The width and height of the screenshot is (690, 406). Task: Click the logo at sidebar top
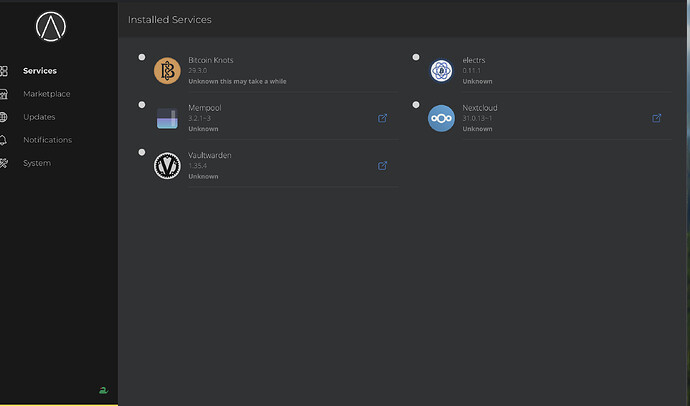pyautogui.click(x=51, y=26)
